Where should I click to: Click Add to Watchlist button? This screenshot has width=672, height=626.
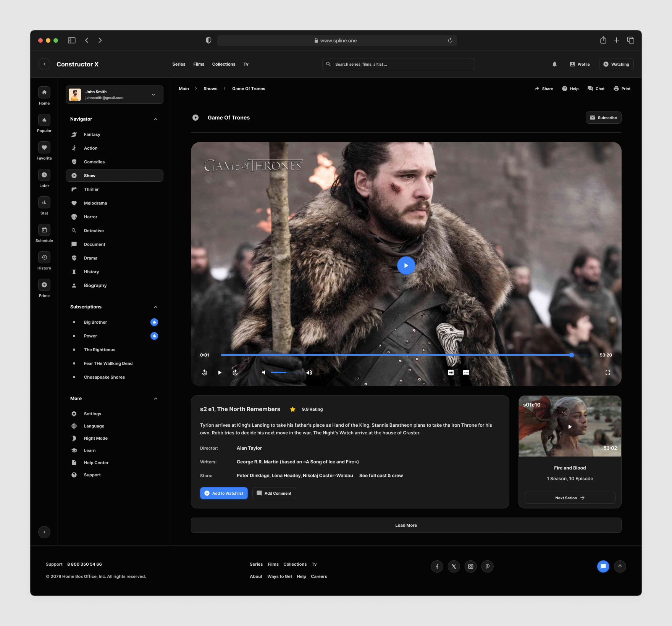point(224,493)
